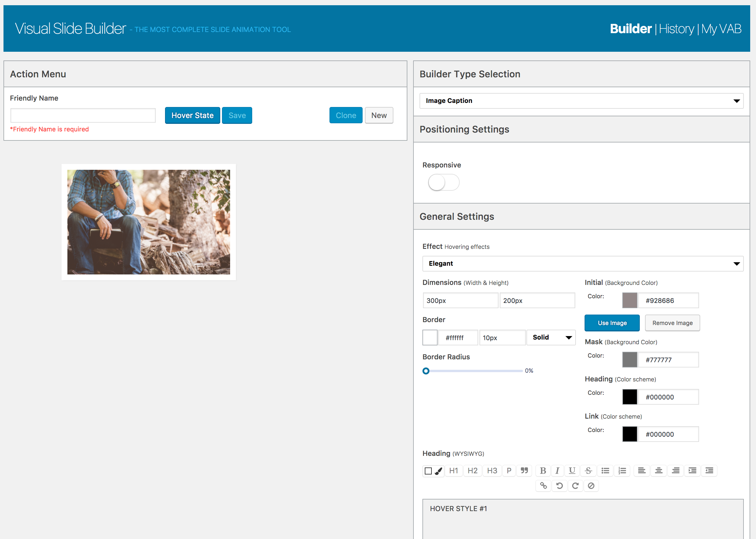Screen dimensions: 756x539
Task: Click the underline icon in toolbar
Action: click(572, 471)
